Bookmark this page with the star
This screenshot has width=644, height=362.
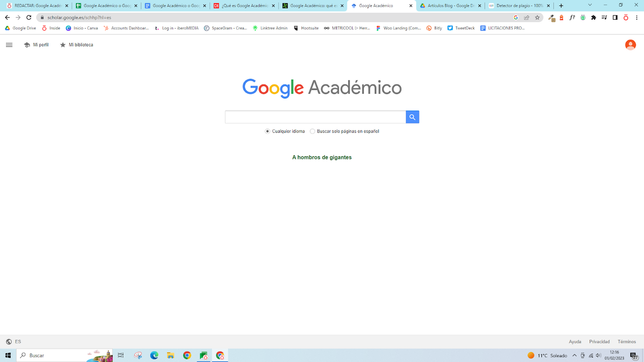click(537, 17)
